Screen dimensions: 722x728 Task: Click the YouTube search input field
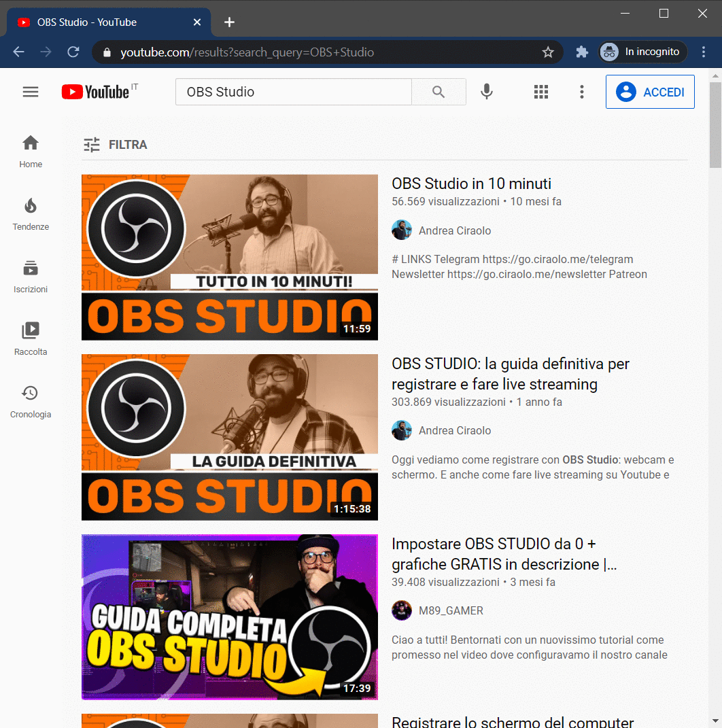[294, 92]
